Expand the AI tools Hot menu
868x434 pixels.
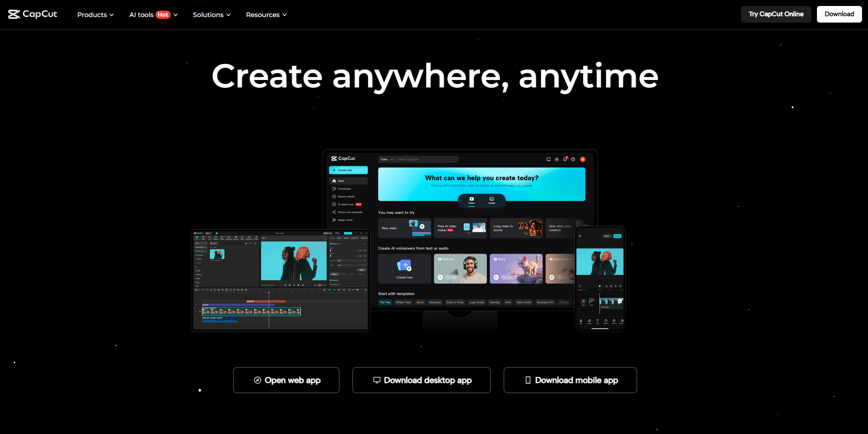(x=153, y=15)
